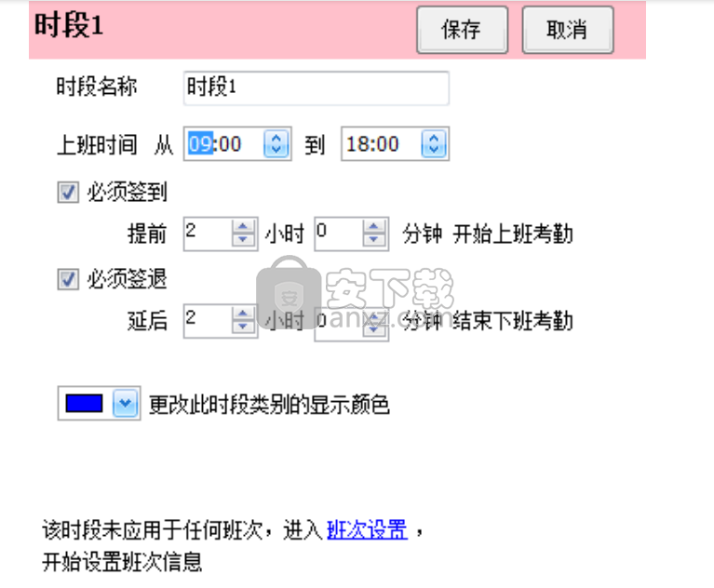
Task: Click the 时段1 header title
Action: click(69, 25)
